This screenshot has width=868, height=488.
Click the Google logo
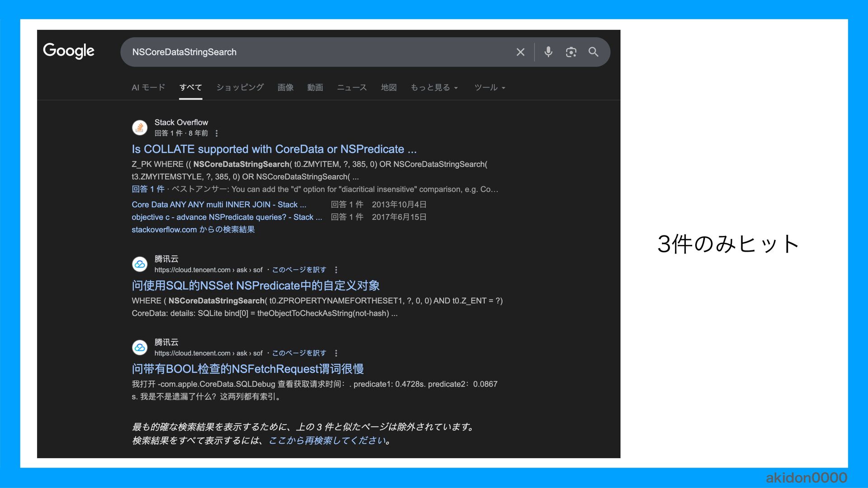click(x=69, y=51)
